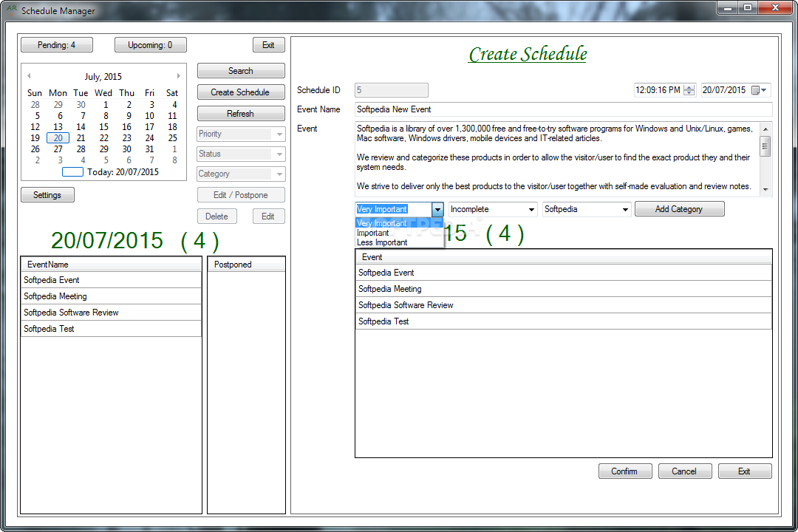The width and height of the screenshot is (798, 532).
Task: Click the Schedule ID field
Action: [392, 90]
